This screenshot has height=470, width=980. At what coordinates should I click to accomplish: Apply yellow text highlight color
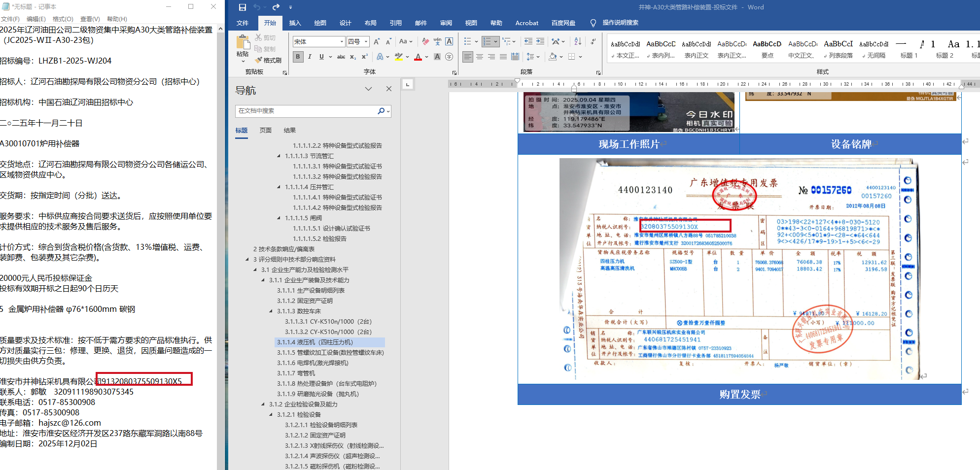click(399, 57)
